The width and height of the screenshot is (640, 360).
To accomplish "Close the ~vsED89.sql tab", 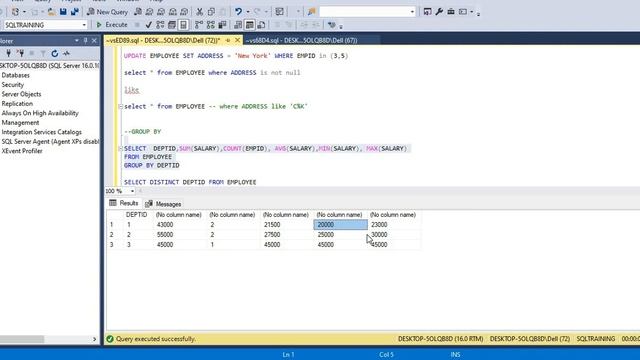I will (238, 40).
